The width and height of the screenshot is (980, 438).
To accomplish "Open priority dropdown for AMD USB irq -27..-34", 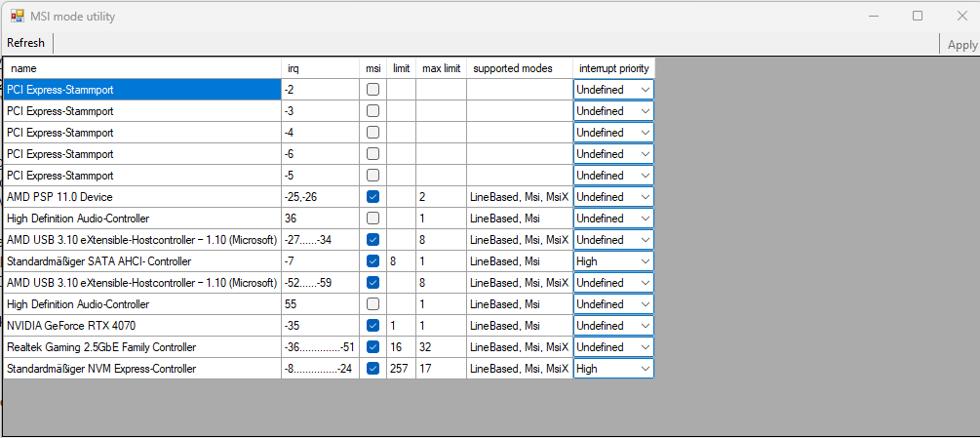I will tap(613, 240).
